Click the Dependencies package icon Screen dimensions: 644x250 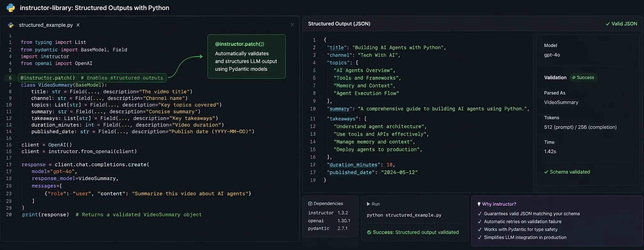tap(310, 204)
